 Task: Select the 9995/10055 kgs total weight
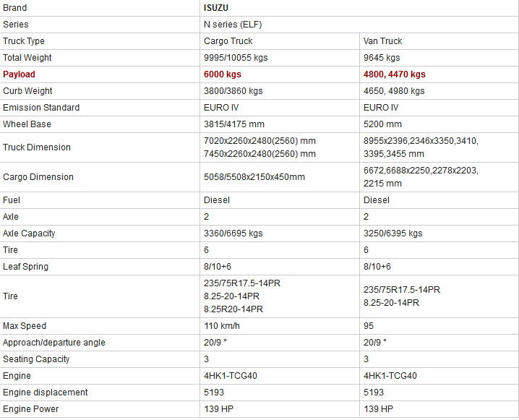pos(236,58)
